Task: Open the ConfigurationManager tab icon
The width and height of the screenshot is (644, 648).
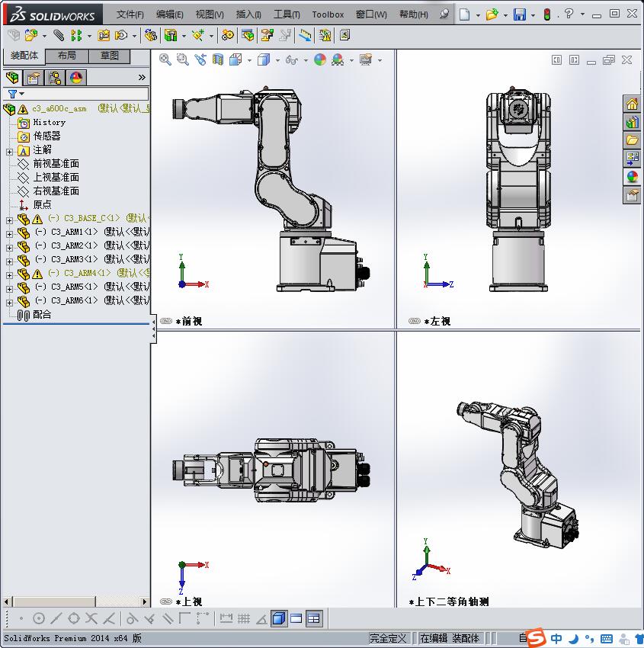Action: click(55, 78)
